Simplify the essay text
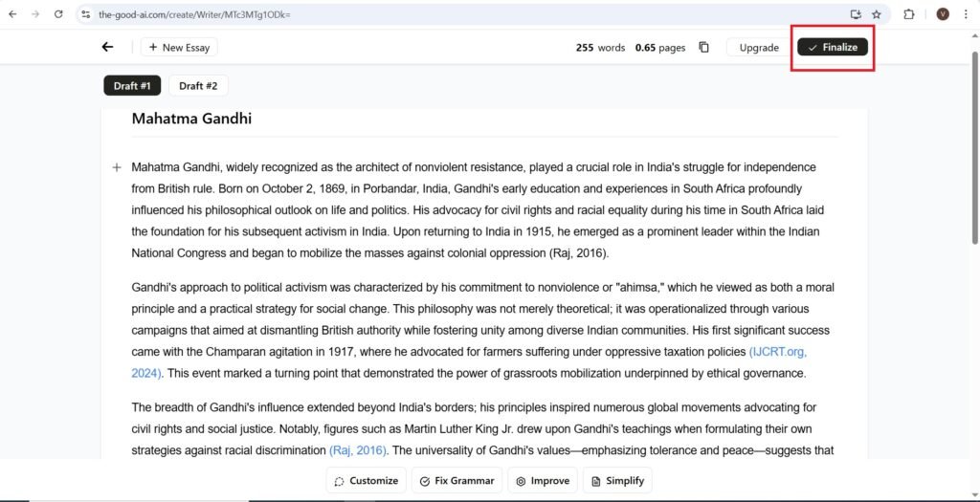 617,481
